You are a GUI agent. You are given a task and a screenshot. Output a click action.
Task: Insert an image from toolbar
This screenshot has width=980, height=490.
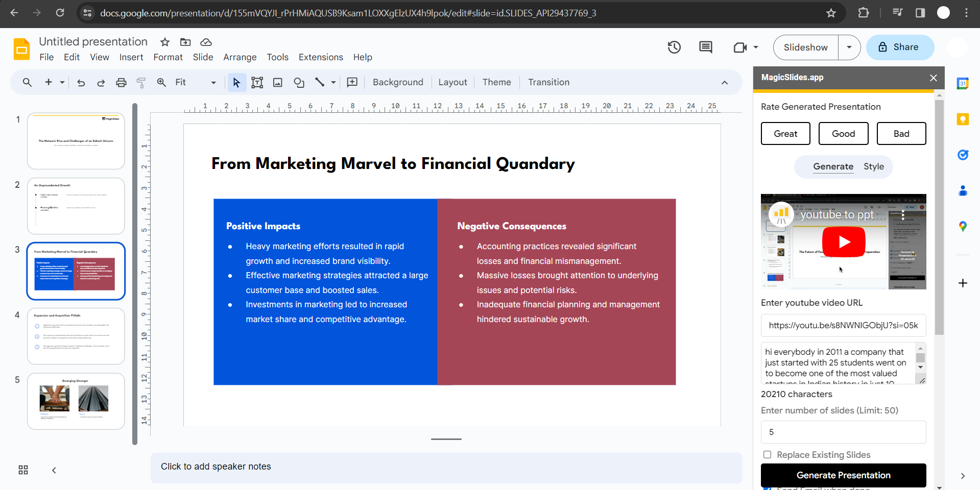(x=278, y=82)
